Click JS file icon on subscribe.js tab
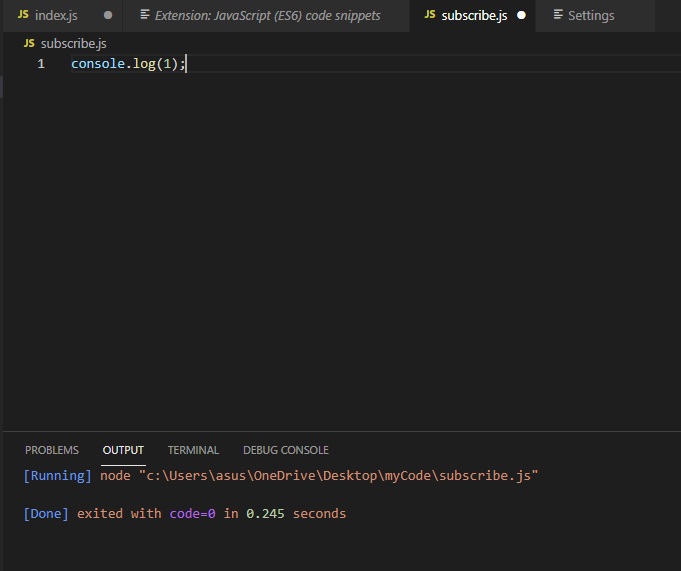 point(430,15)
